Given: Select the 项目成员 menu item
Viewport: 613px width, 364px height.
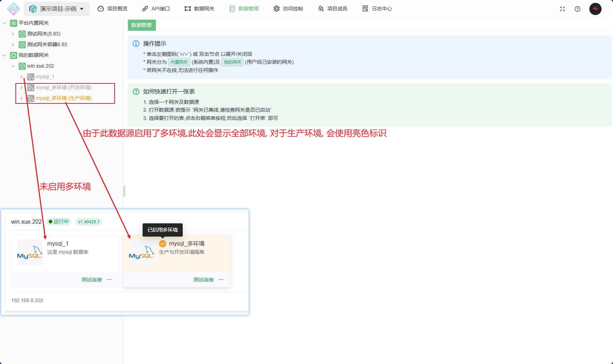Looking at the screenshot, I should [332, 8].
